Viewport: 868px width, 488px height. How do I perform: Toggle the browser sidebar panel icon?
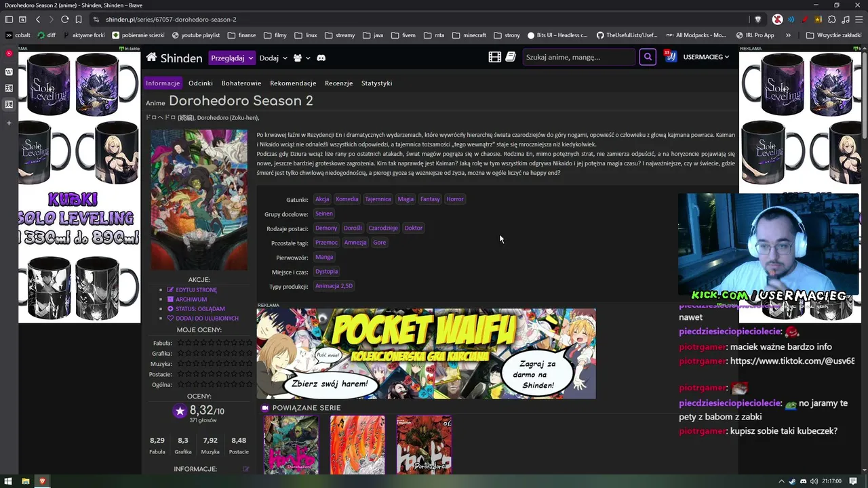click(x=9, y=20)
